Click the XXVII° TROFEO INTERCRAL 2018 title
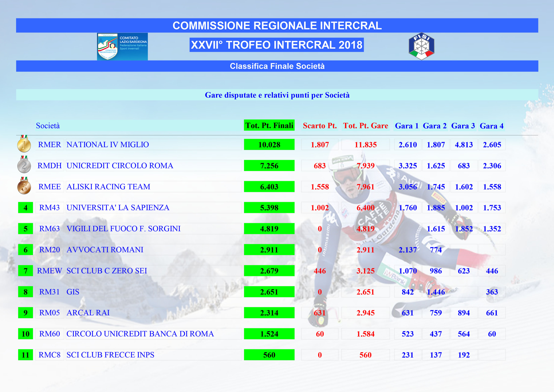This screenshot has width=554, height=392. click(x=277, y=45)
